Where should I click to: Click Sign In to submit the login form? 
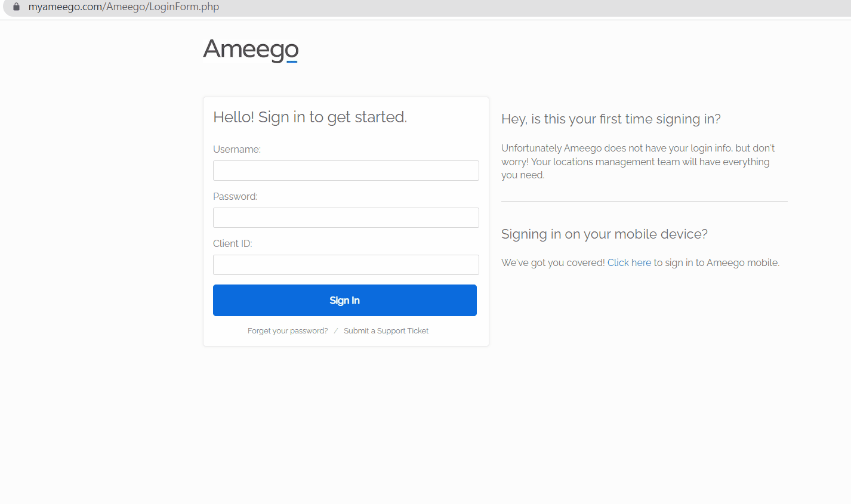tap(344, 300)
